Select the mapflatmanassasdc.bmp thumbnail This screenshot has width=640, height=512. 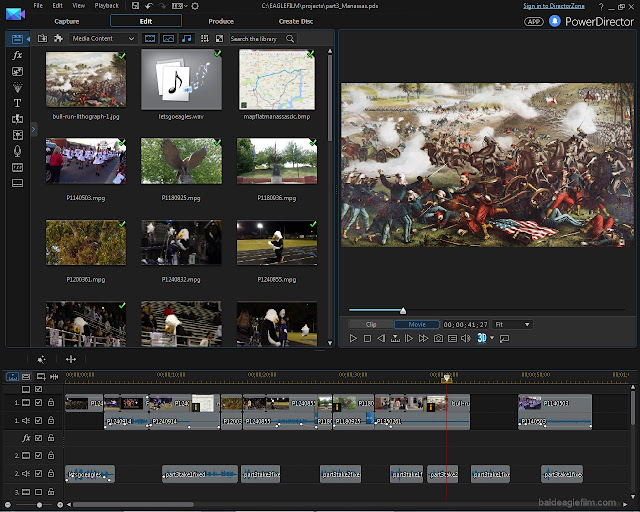[x=278, y=79]
